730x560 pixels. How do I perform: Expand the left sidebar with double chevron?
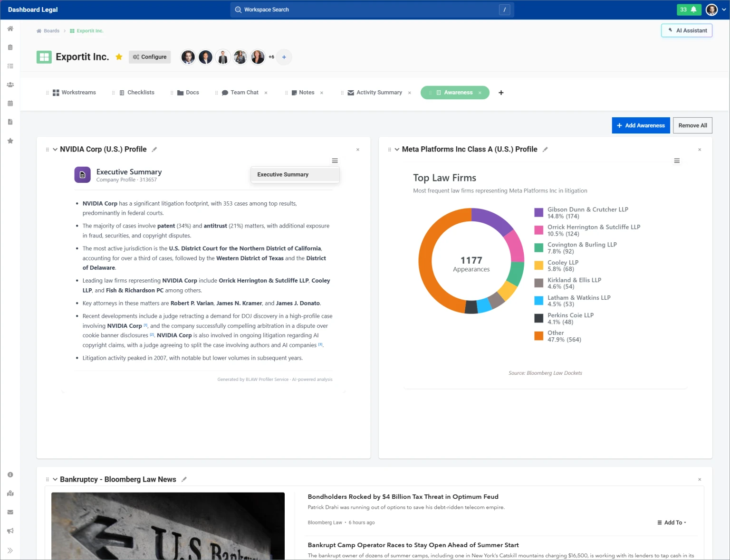pyautogui.click(x=10, y=551)
